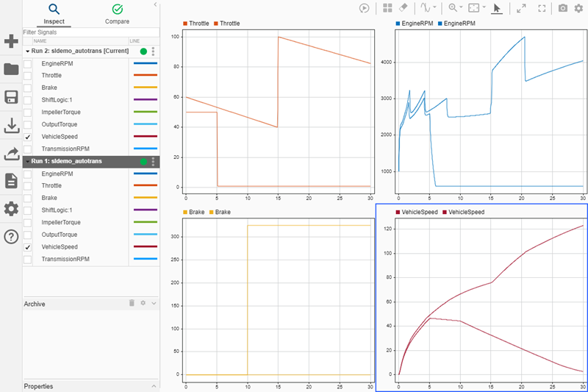588x392 pixels.
Task: Click the import download icon in sidebar
Action: click(11, 126)
